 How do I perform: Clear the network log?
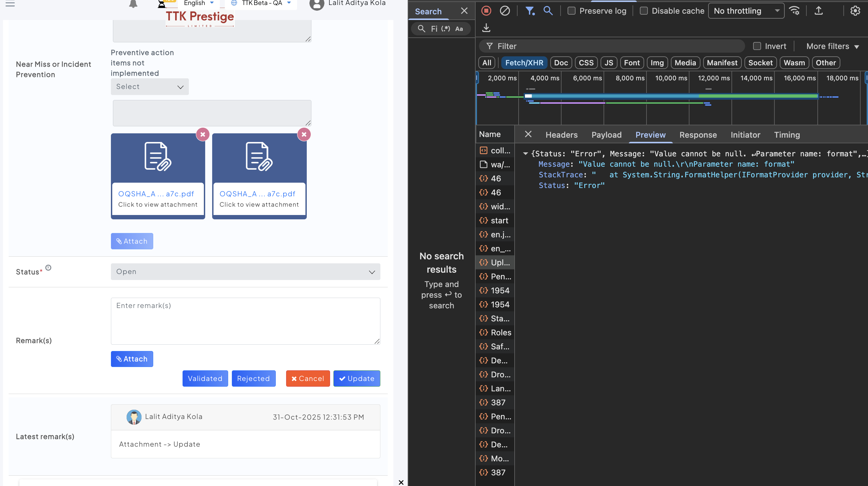(504, 11)
